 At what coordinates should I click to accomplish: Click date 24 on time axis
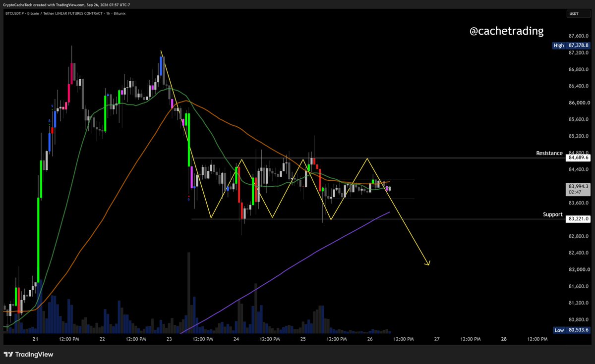point(236,339)
